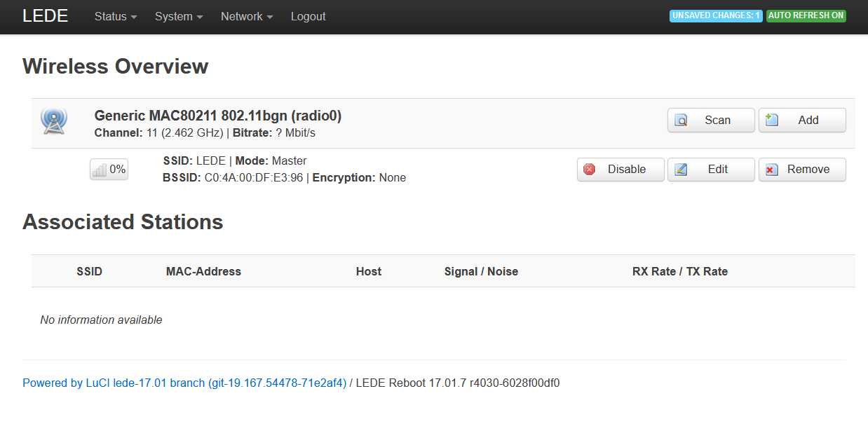The width and height of the screenshot is (868, 424).
Task: Toggle the Auto Refresh On badge
Action: [806, 15]
